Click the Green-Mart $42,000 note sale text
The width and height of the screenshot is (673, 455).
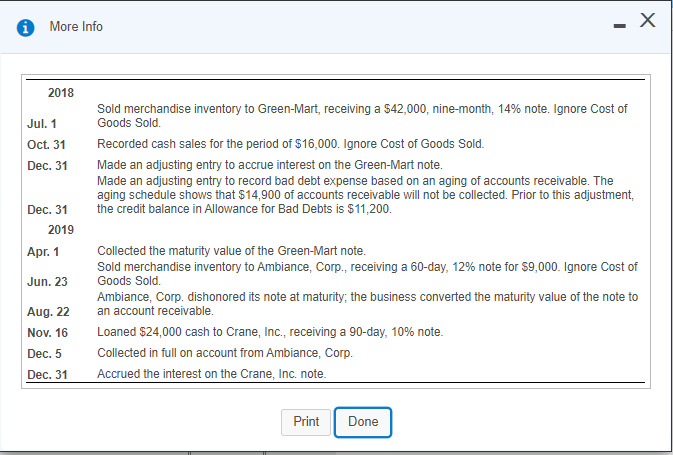coord(362,116)
